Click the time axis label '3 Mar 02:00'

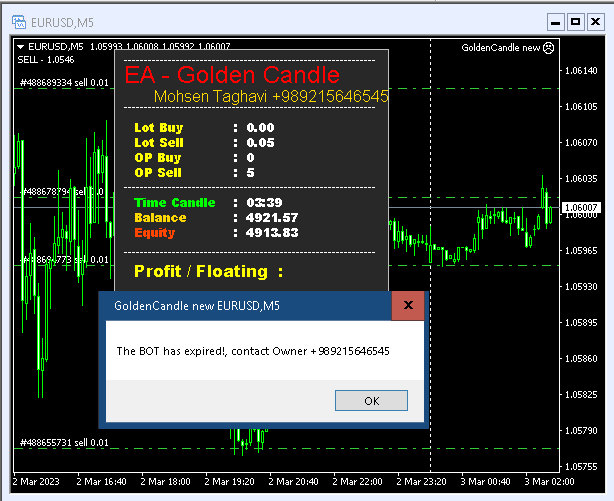tap(549, 481)
